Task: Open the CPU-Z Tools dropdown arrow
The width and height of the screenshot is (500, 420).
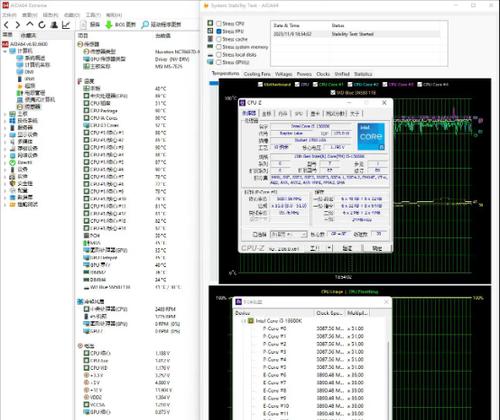Action: click(329, 248)
